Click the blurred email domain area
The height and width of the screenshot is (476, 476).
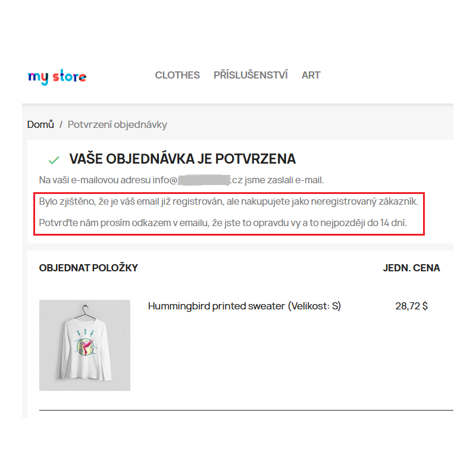point(204,180)
